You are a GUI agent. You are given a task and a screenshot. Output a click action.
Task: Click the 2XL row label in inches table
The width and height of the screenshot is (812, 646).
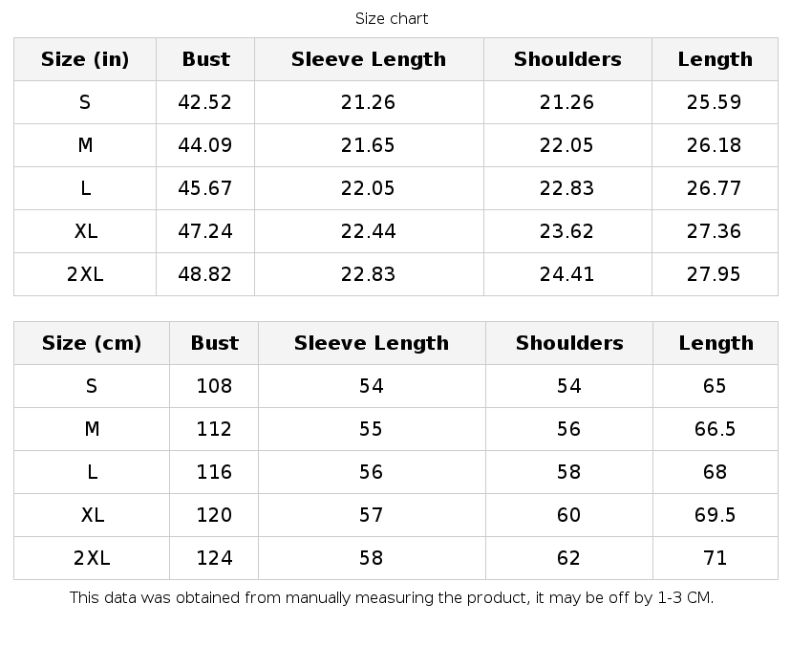point(85,274)
